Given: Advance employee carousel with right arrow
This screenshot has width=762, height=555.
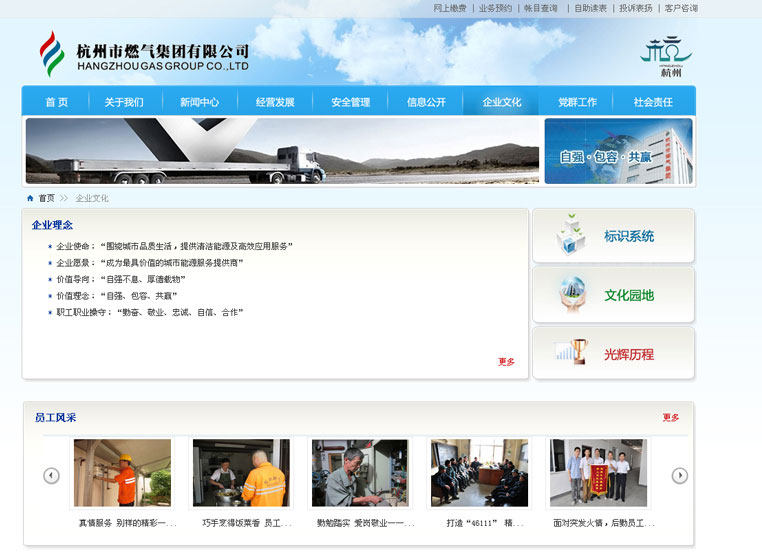Looking at the screenshot, I should (x=679, y=476).
